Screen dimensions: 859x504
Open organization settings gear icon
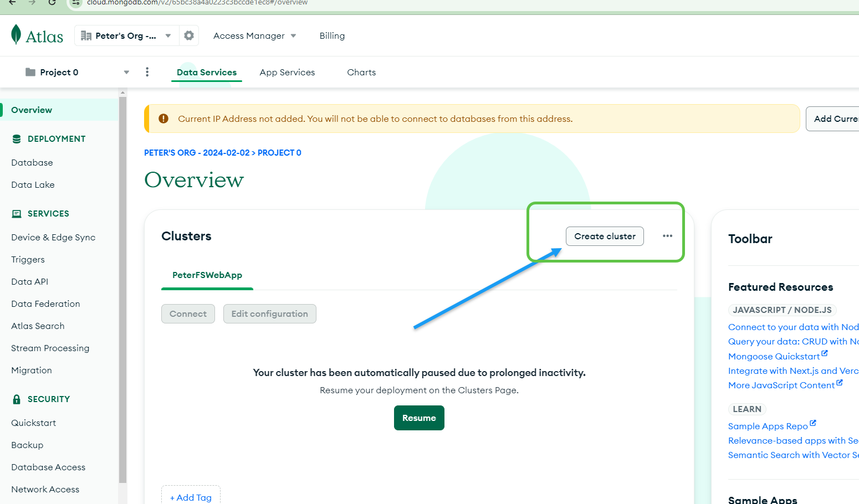point(189,35)
